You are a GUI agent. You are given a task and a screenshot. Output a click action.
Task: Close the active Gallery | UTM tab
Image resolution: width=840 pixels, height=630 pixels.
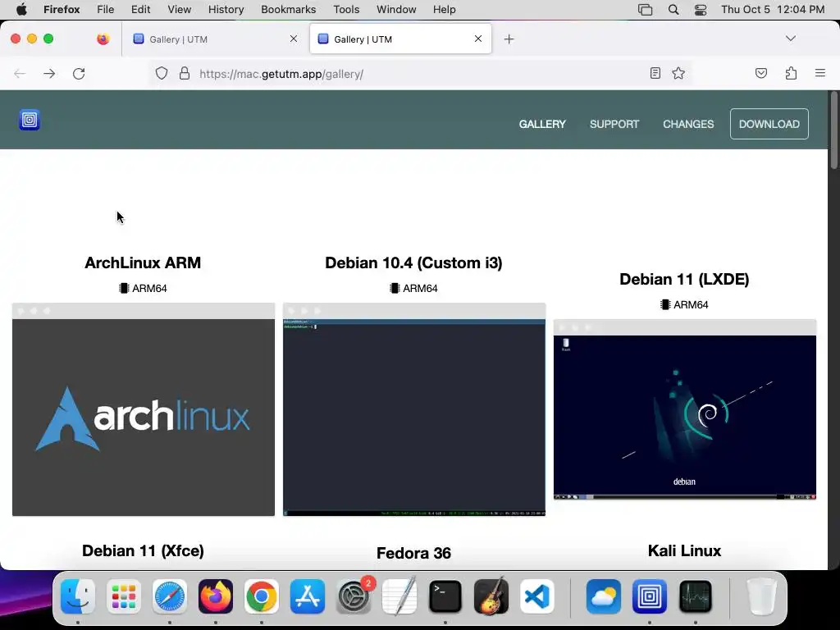tap(478, 39)
